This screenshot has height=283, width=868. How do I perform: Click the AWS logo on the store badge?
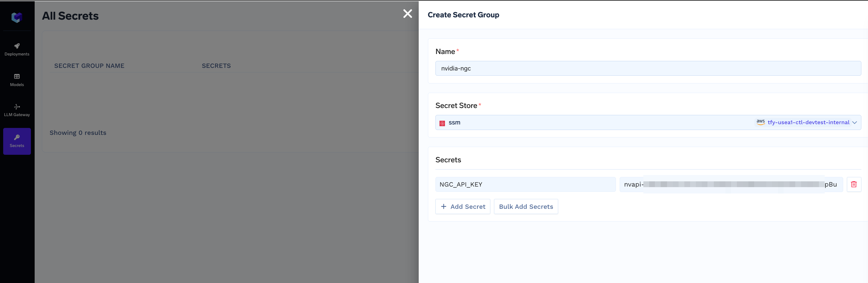point(761,122)
